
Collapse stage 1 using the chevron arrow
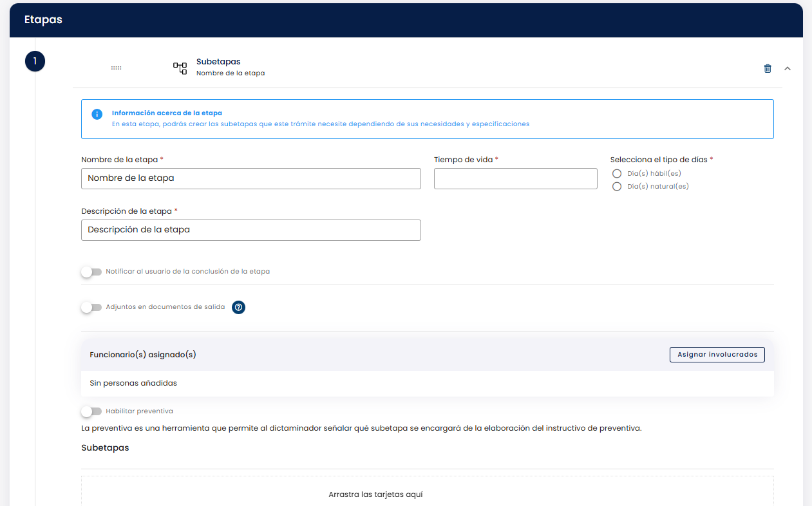[788, 68]
